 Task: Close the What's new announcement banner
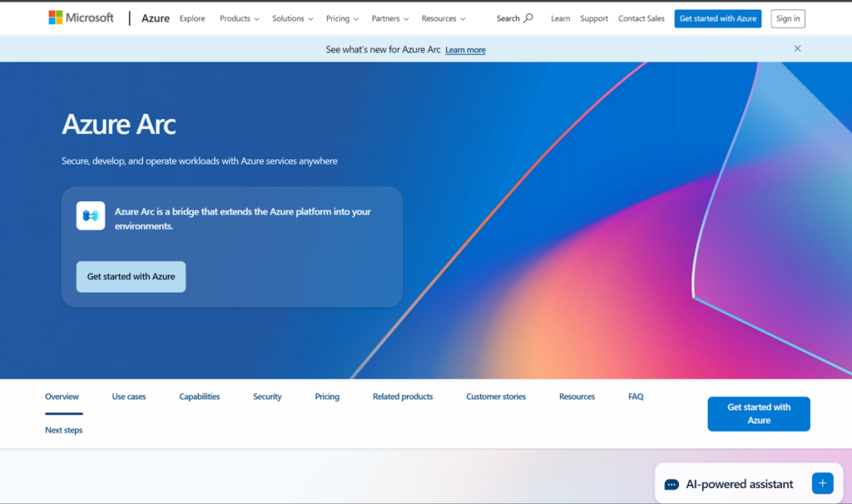point(797,49)
